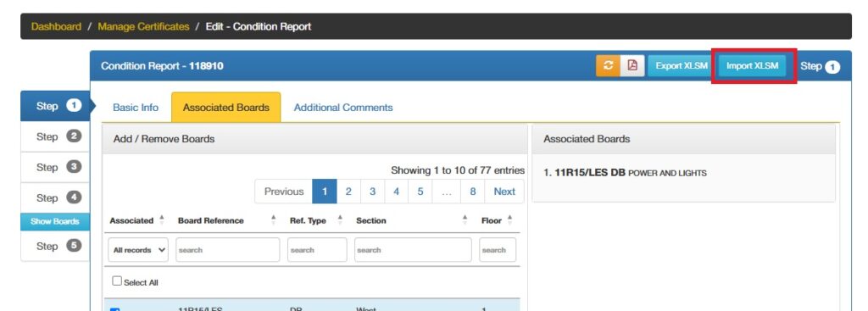868x311 pixels.
Task: Click the Export XLSM button
Action: (682, 65)
